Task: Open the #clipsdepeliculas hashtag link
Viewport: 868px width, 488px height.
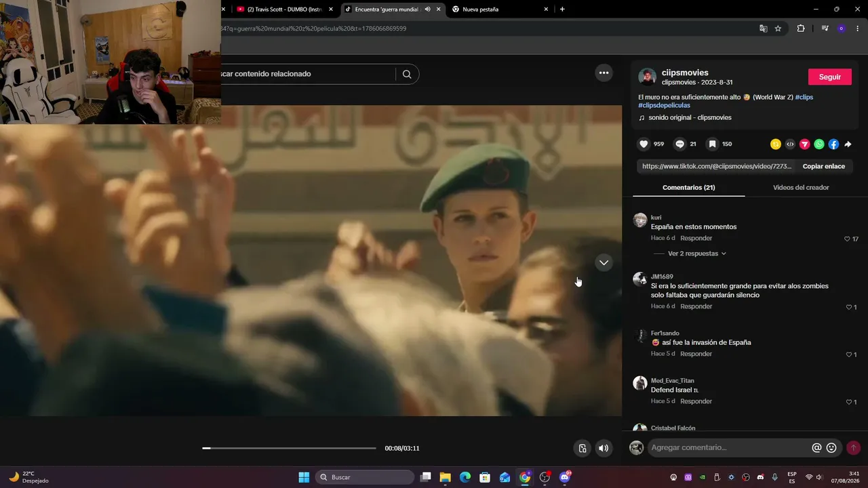Action: 664,106
